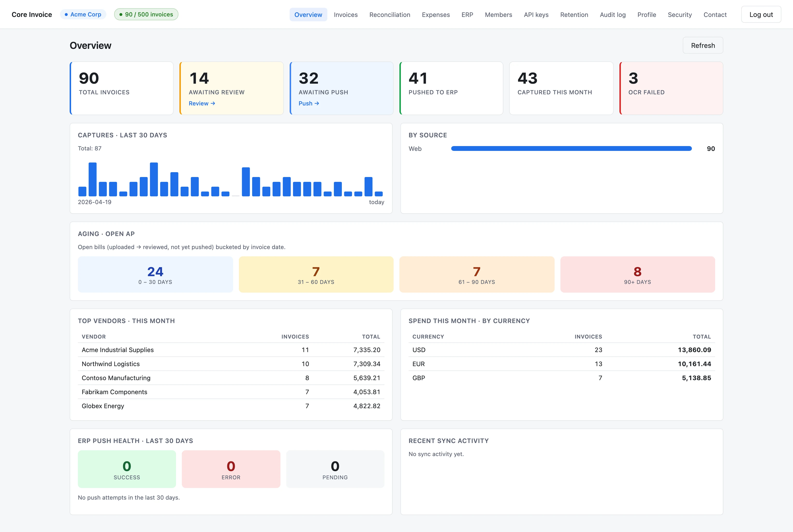This screenshot has width=793, height=532.
Task: Click the Acme Corp organization badge
Action: pos(83,15)
